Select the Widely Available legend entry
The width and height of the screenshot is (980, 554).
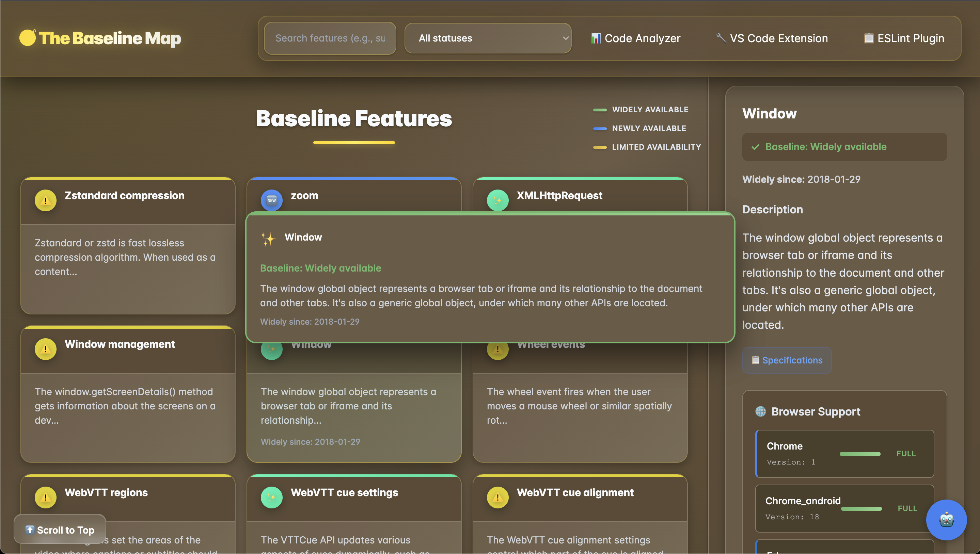click(x=650, y=110)
